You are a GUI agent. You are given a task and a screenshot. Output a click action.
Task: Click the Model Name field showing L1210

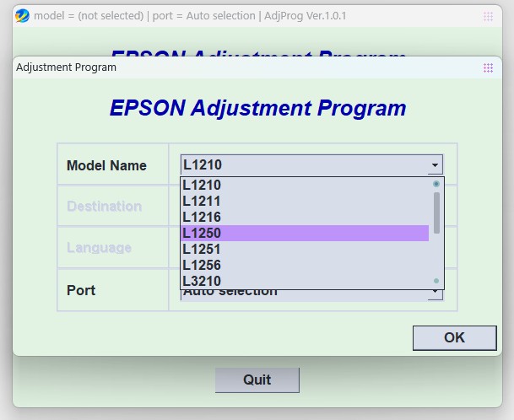click(x=304, y=165)
